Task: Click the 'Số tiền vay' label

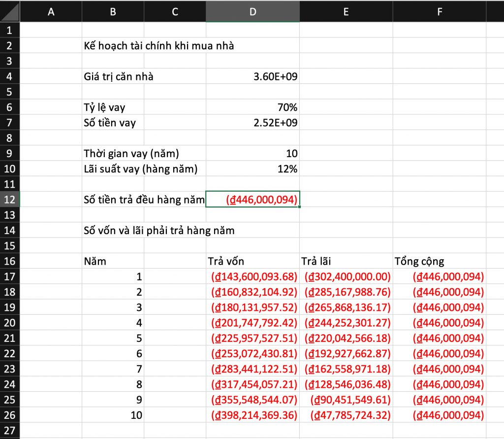Action: [110, 123]
